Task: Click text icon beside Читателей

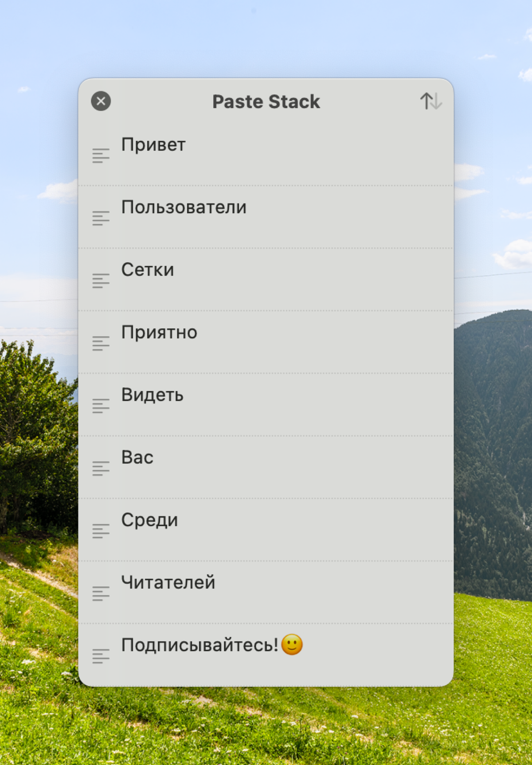Action: point(101,593)
